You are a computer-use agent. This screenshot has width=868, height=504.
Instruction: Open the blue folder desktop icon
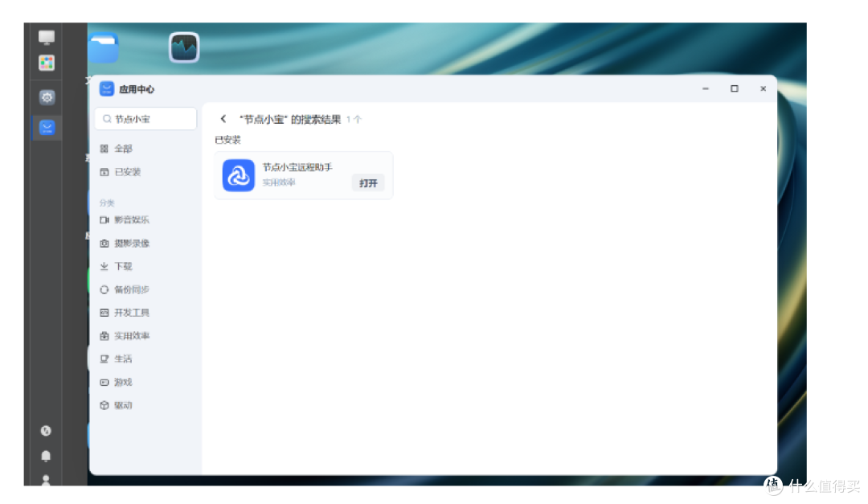[x=103, y=48]
